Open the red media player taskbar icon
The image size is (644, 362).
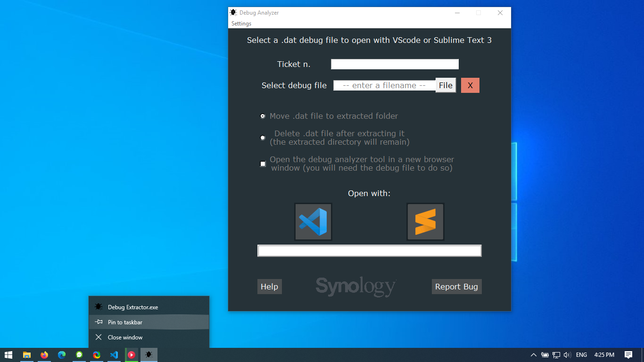tap(132, 355)
